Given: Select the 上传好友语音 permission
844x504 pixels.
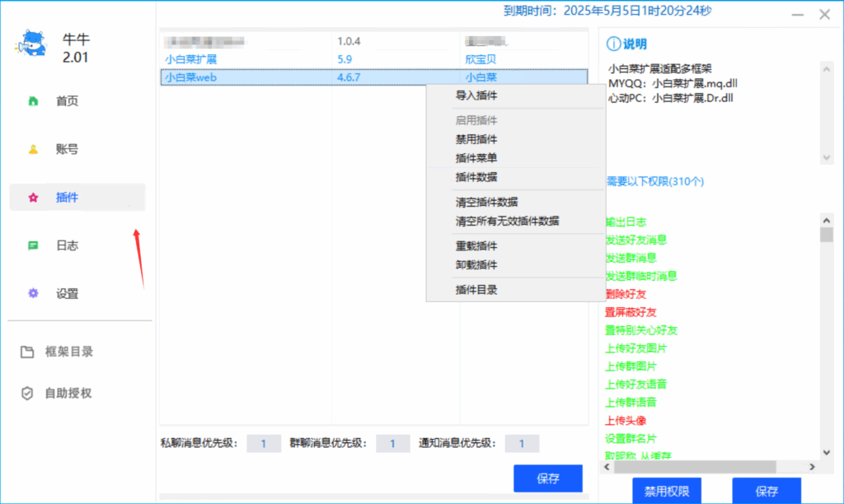Looking at the screenshot, I should [635, 385].
